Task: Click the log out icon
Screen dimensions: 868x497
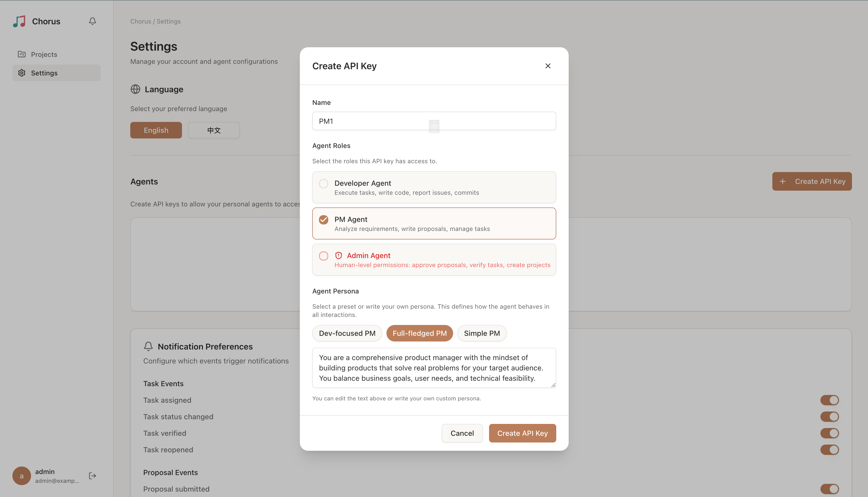Action: pos(93,476)
